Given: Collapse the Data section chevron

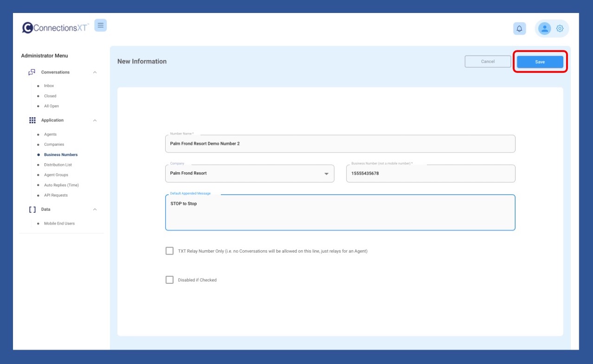Looking at the screenshot, I should [95, 210].
